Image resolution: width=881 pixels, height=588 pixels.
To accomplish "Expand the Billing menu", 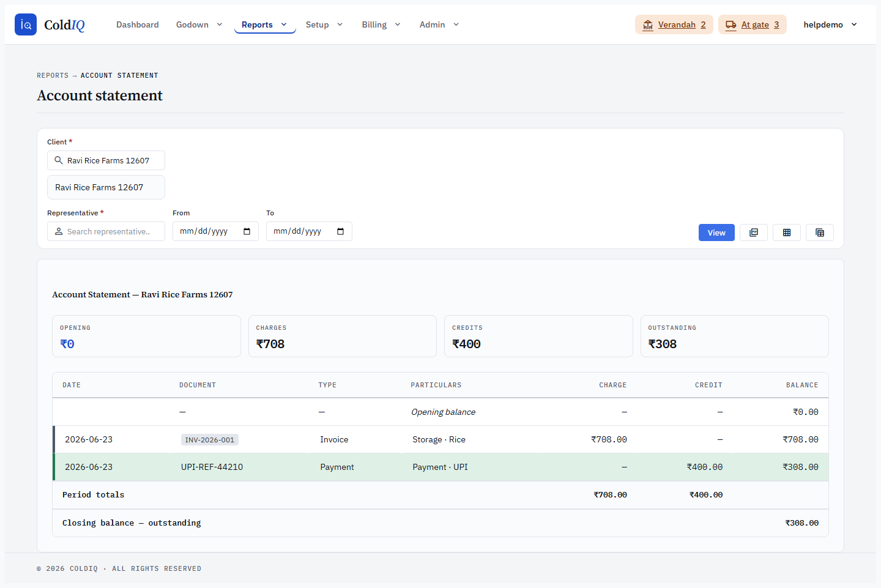I will coord(381,24).
